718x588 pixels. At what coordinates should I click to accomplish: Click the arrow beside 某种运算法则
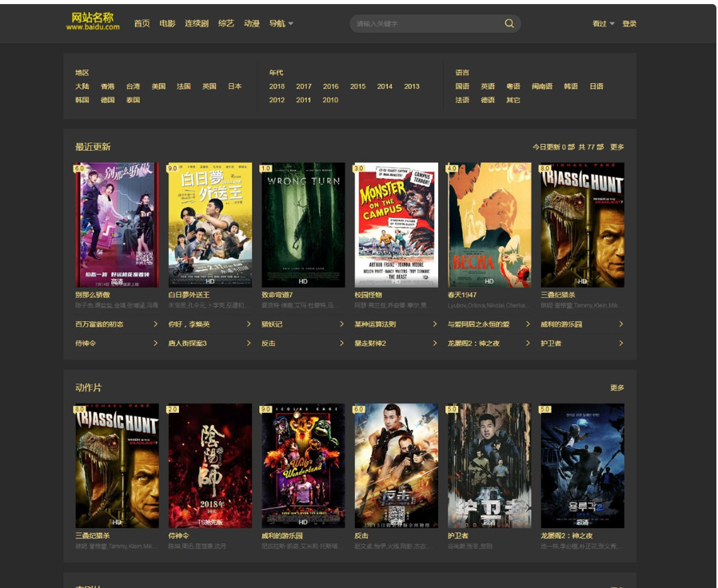click(435, 324)
